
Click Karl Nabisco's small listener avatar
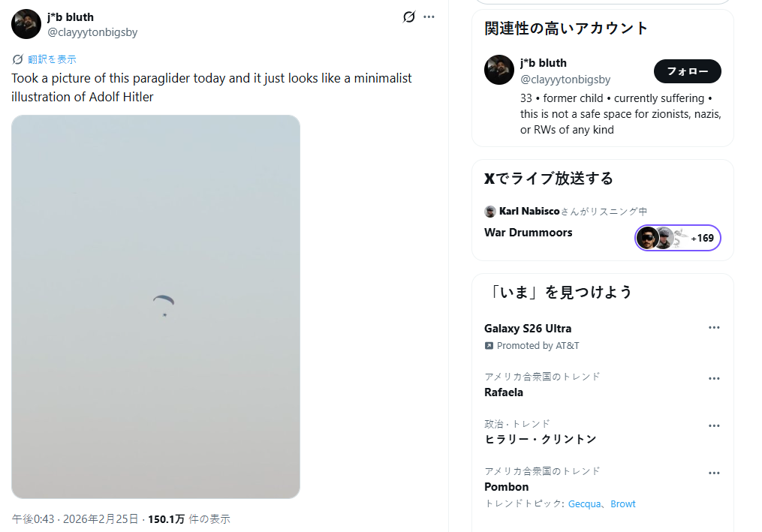pyautogui.click(x=490, y=212)
